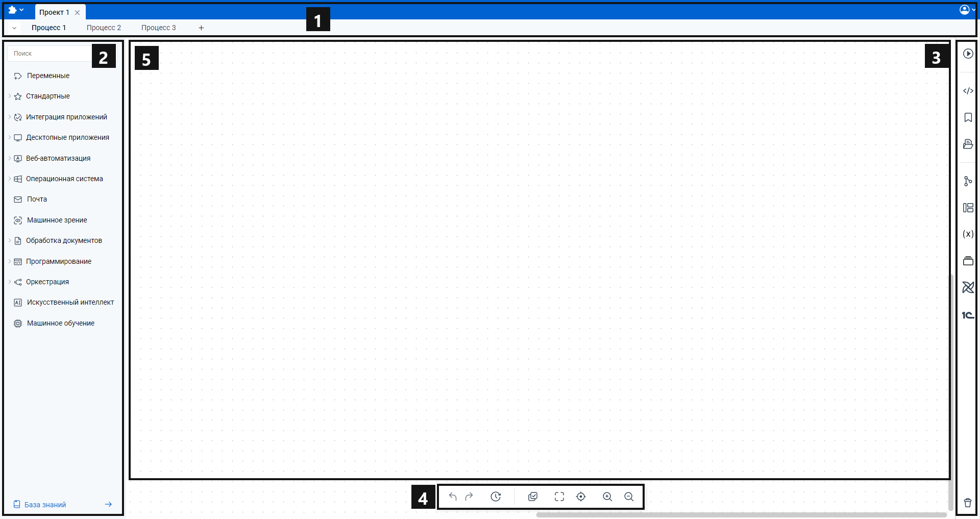This screenshot has width=980, height=519.
Task: Select the Переменные item
Action: [x=48, y=76]
